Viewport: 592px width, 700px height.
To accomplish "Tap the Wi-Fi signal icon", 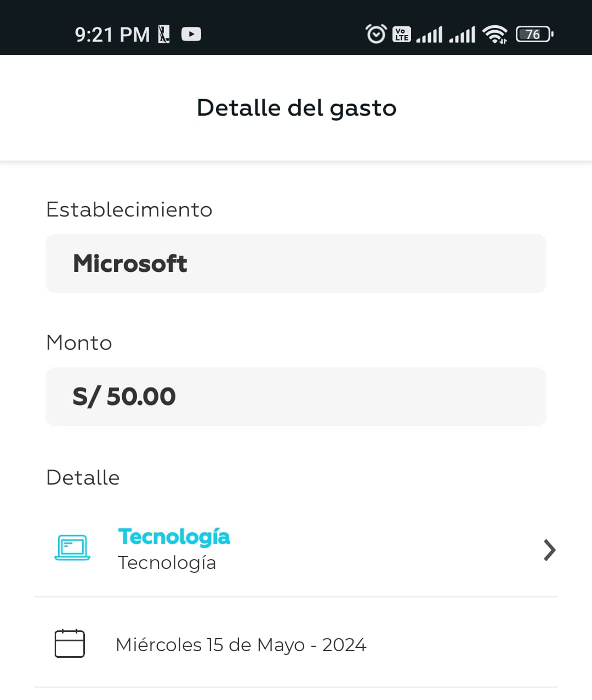I will coord(494,35).
